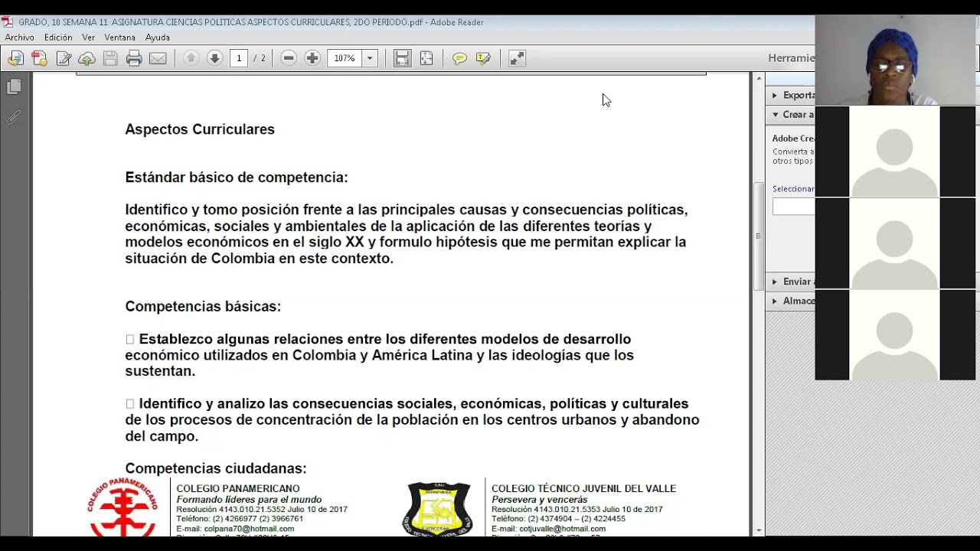
Task: Click the Adobe Reader PDF title bar icon
Action: click(x=8, y=22)
